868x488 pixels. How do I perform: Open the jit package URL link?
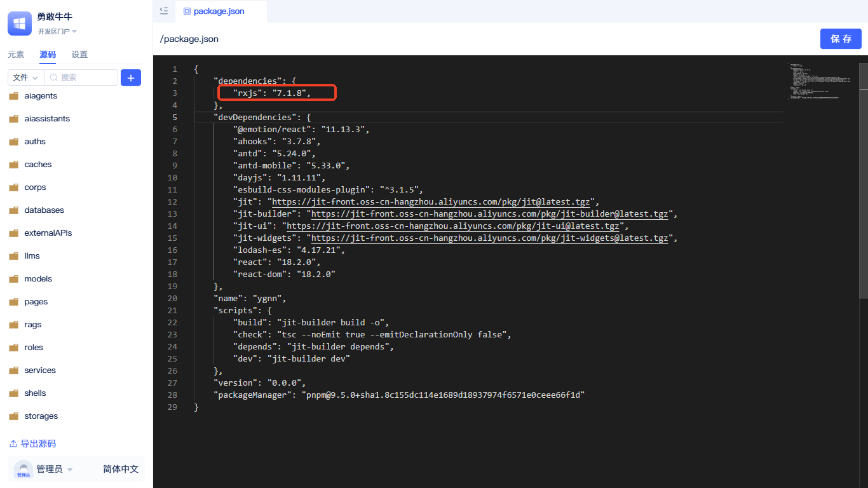tap(431, 202)
